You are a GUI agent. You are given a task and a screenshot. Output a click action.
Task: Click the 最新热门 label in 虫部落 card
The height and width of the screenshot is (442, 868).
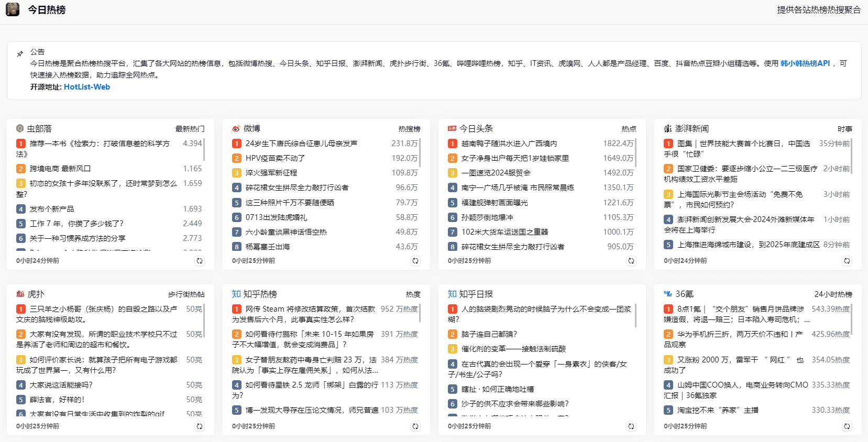190,129
